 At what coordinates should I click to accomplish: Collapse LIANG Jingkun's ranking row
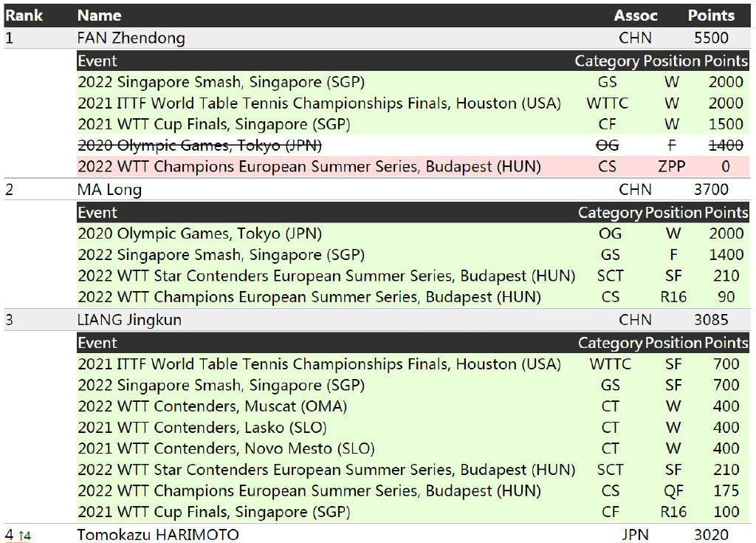377,320
